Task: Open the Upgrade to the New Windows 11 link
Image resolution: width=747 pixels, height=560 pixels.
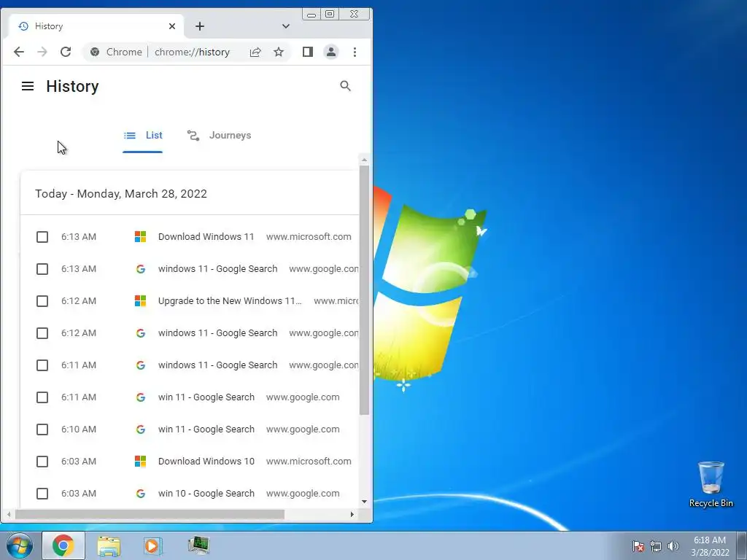Action: pos(230,301)
